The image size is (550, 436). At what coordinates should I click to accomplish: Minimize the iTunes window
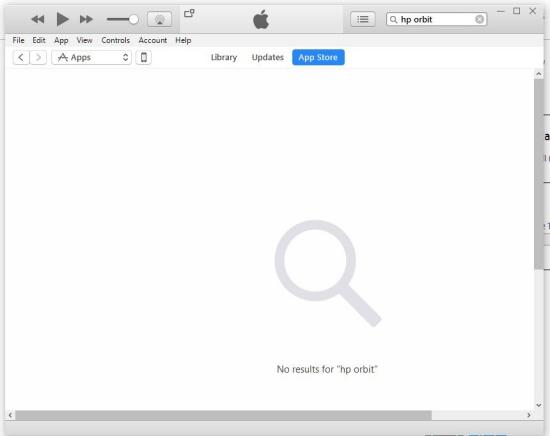501,11
